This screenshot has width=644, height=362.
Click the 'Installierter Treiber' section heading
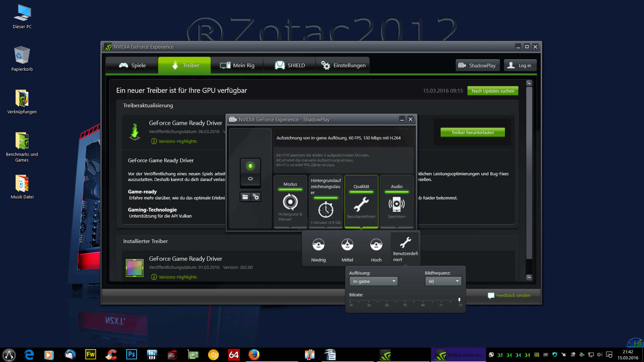click(x=145, y=241)
